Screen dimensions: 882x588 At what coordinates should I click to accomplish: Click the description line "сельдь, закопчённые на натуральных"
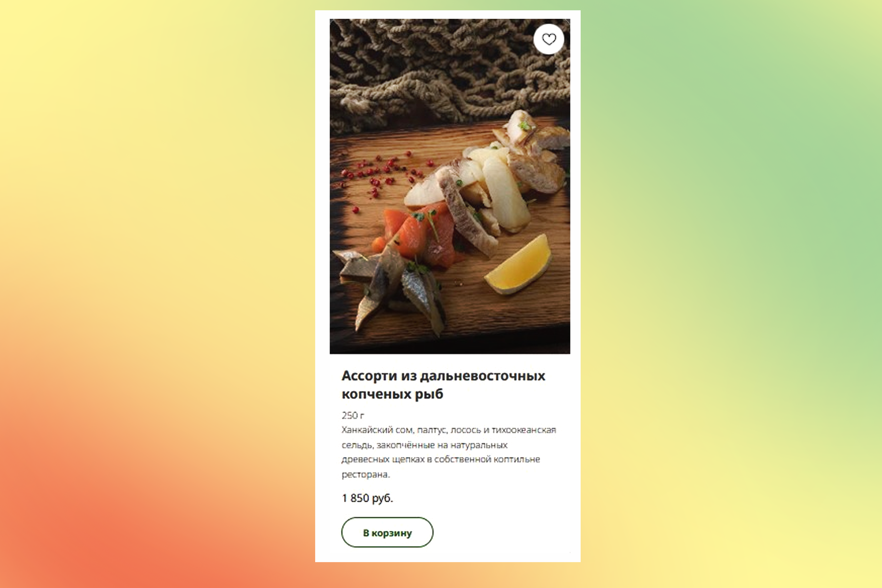coord(424,445)
